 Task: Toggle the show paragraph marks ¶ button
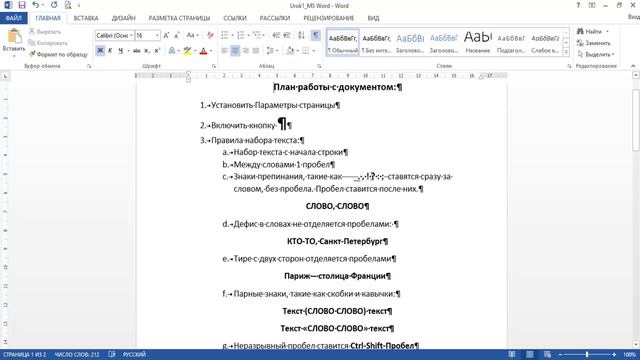[316, 36]
